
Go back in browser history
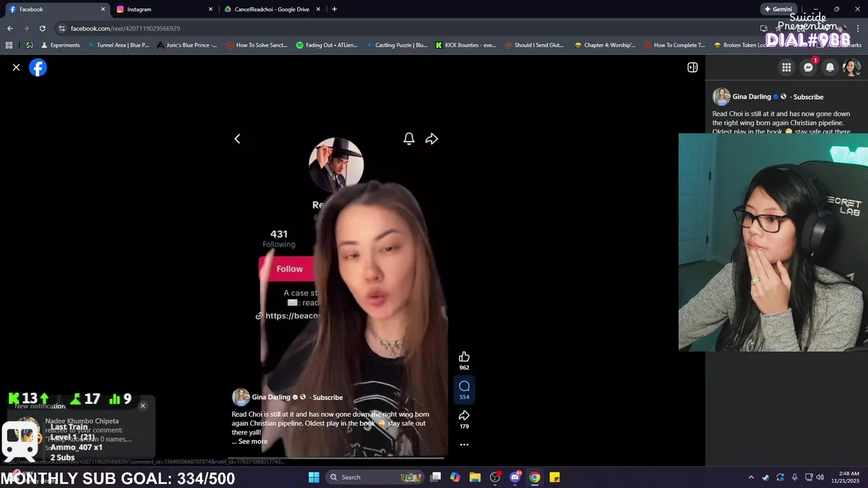coord(9,28)
